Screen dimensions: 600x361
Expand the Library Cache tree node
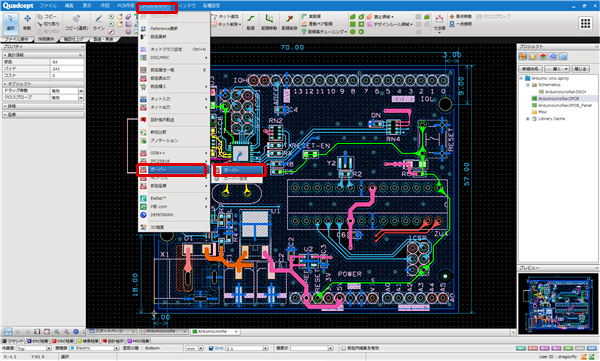coord(528,119)
